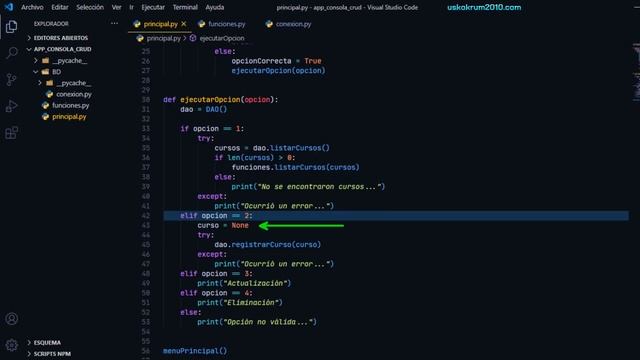640x360 pixels.
Task: Click 'Opción no válida...' print statement
Action: 257,322
